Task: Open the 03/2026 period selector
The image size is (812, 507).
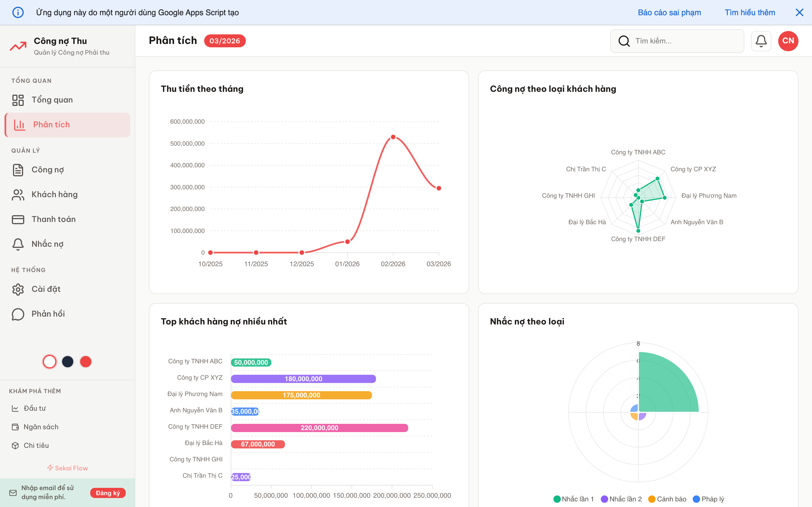Action: click(x=225, y=41)
